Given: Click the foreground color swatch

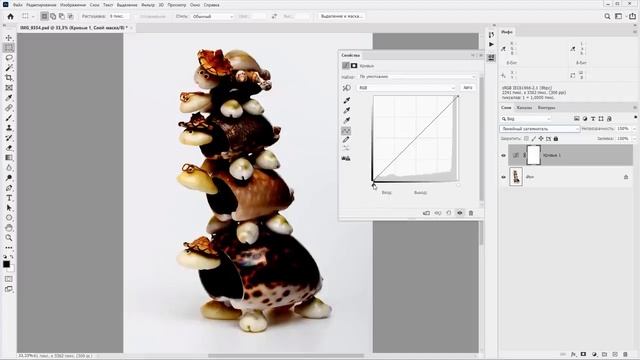Looking at the screenshot, I should click(x=7, y=264).
